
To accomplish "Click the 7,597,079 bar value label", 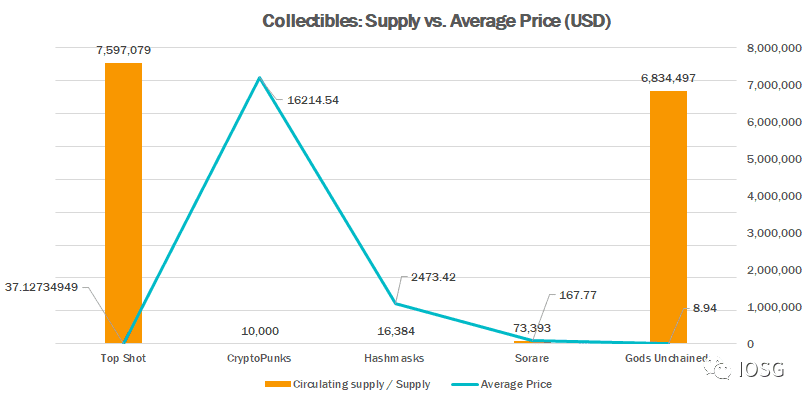I will point(123,50).
